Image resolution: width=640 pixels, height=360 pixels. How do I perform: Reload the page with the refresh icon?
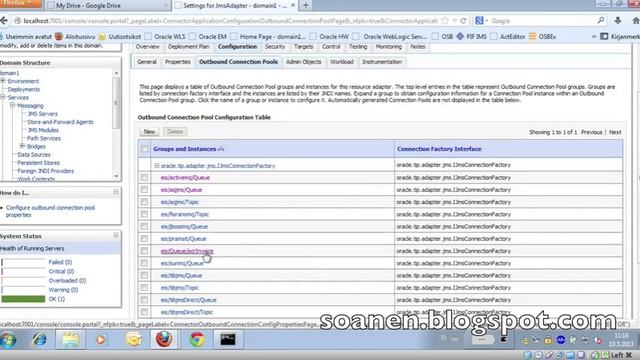click(x=463, y=21)
